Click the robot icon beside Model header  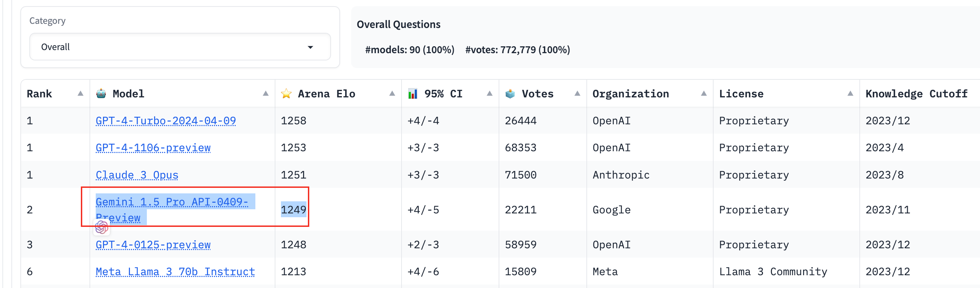point(101,94)
